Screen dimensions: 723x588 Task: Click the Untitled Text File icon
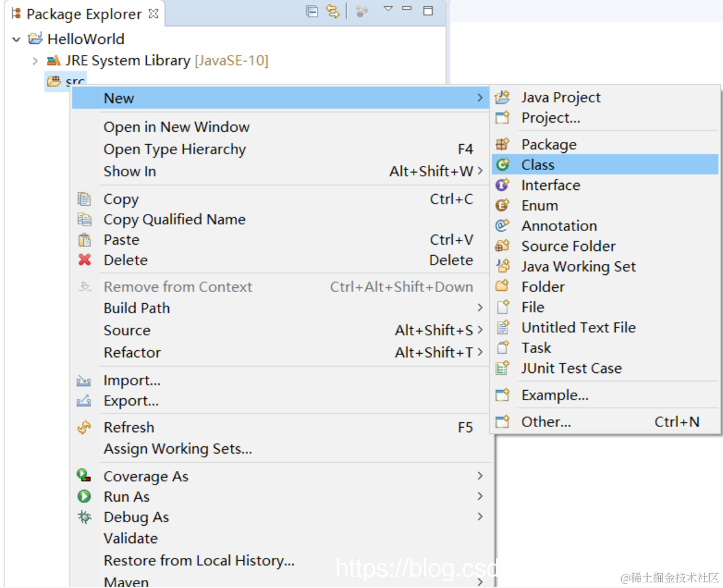point(502,327)
